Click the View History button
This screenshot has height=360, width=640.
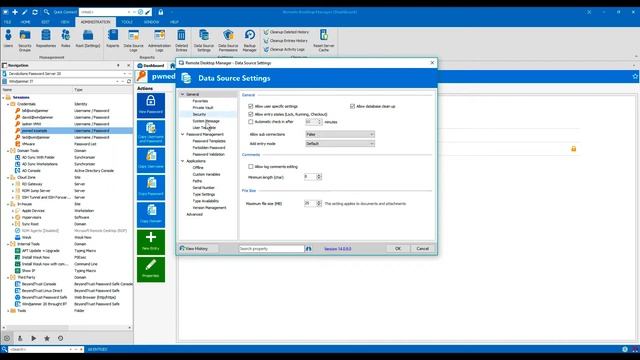point(197,249)
